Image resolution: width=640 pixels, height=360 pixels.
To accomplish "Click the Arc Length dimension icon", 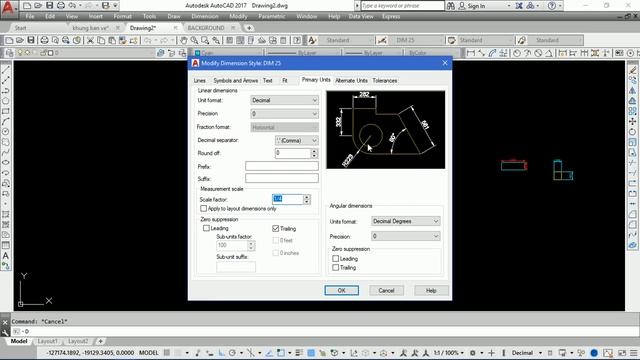I will coord(492,53).
